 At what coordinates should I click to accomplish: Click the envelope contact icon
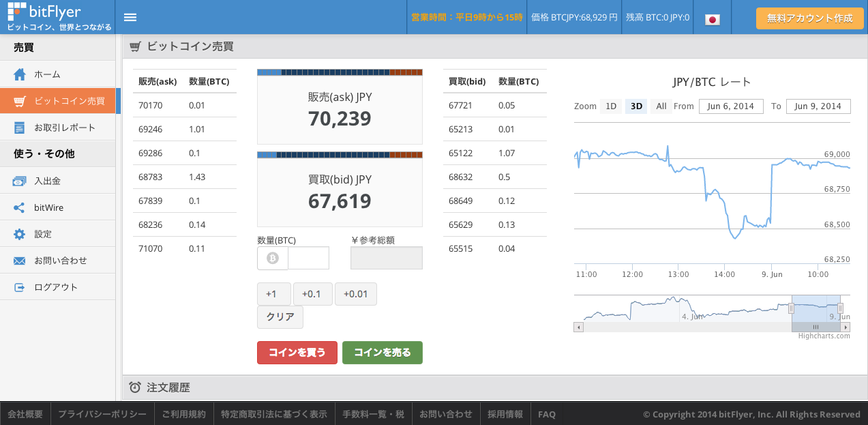click(x=20, y=261)
